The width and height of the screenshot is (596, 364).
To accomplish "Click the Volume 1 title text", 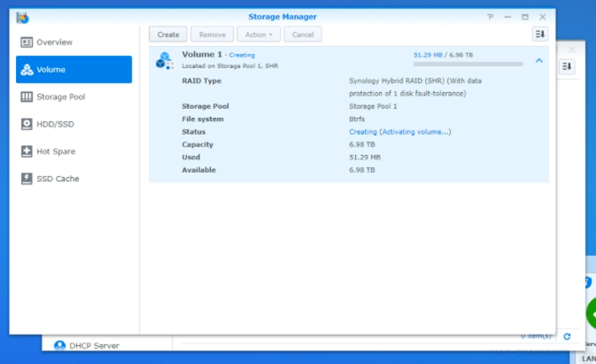I will pyautogui.click(x=202, y=54).
